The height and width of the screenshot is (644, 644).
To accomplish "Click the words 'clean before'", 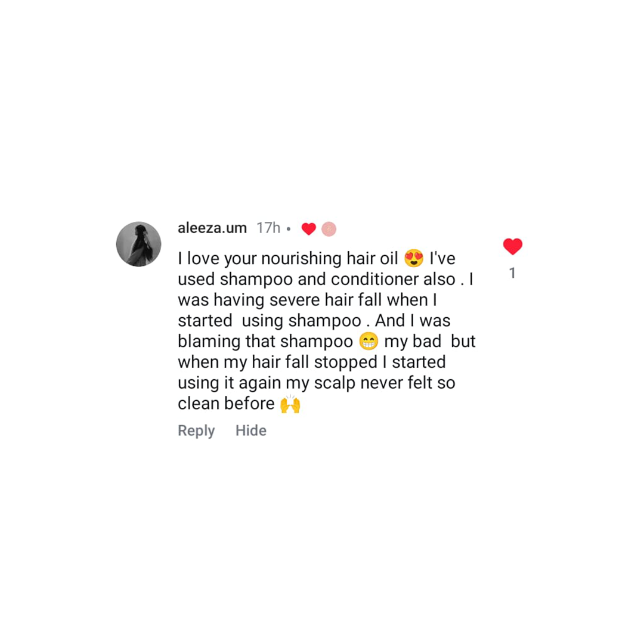I will [226, 404].
